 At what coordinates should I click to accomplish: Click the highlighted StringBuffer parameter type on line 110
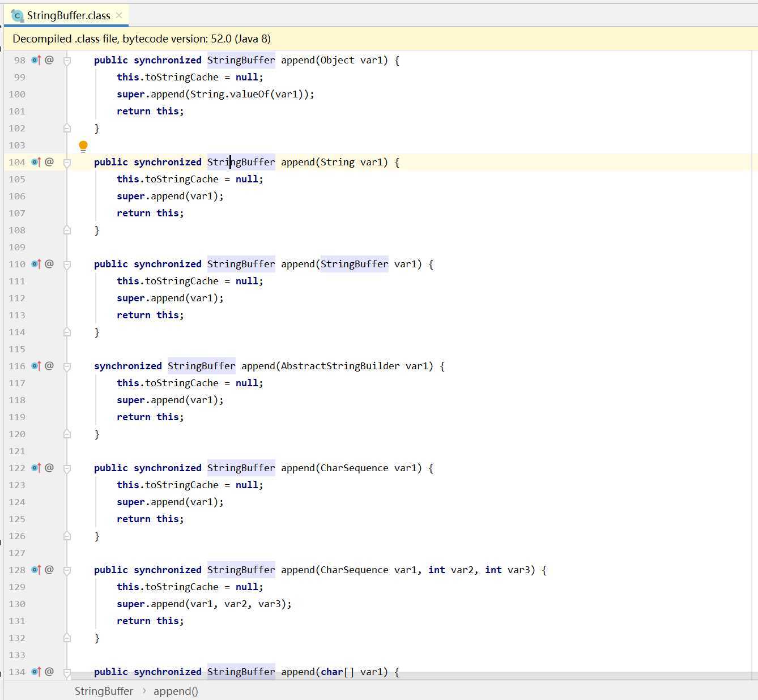tap(355, 264)
